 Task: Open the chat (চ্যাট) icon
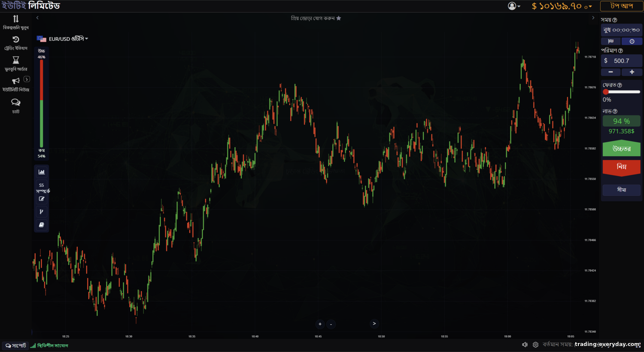[x=16, y=102]
